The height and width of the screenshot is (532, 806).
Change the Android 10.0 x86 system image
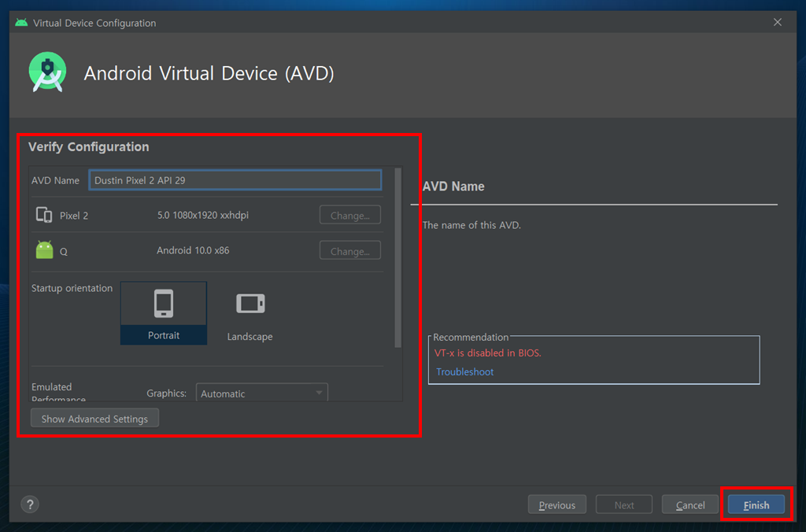(x=350, y=250)
